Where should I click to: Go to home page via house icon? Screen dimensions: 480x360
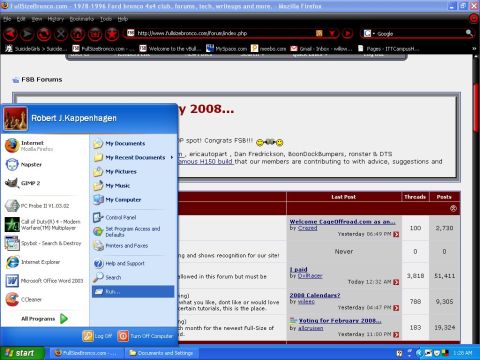[x=78, y=33]
